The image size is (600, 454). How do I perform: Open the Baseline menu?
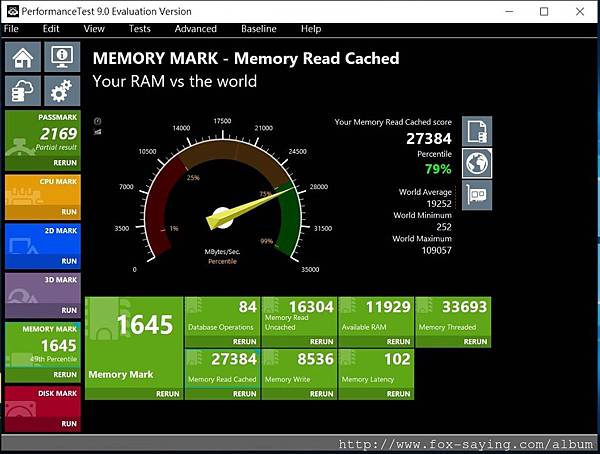click(x=259, y=29)
